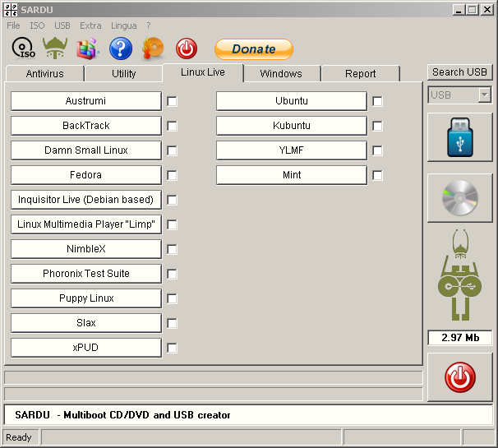Check the Damn Small Linux checkbox

[172, 150]
